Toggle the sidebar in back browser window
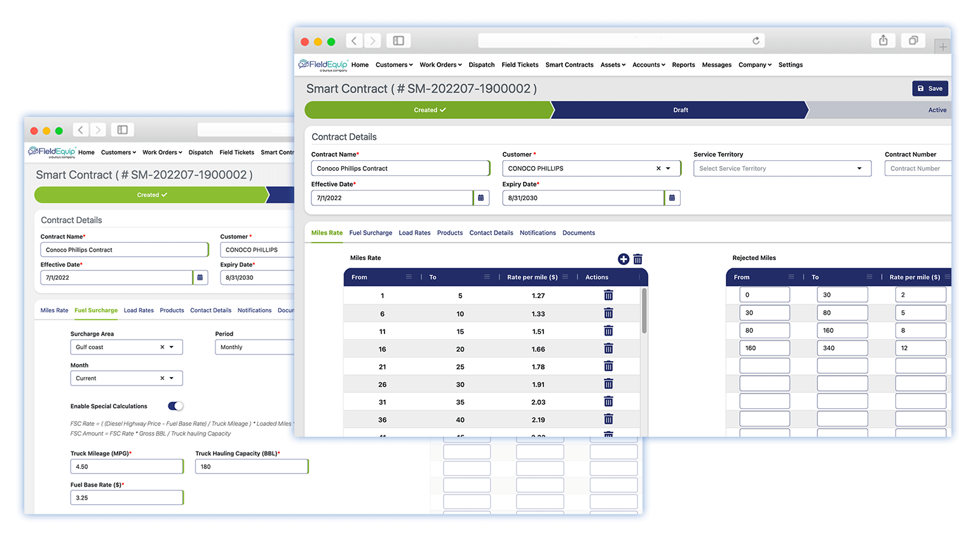This screenshot has width=980, height=541. [123, 130]
